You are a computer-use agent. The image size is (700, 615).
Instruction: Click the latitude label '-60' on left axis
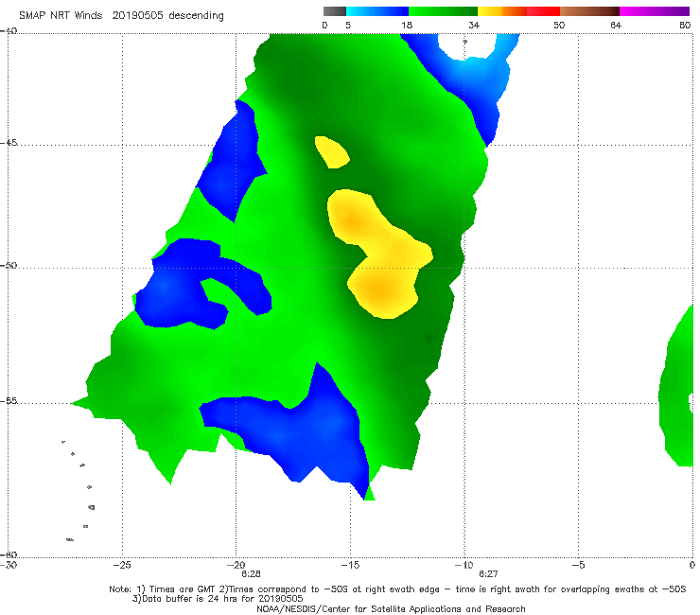pos(9,554)
